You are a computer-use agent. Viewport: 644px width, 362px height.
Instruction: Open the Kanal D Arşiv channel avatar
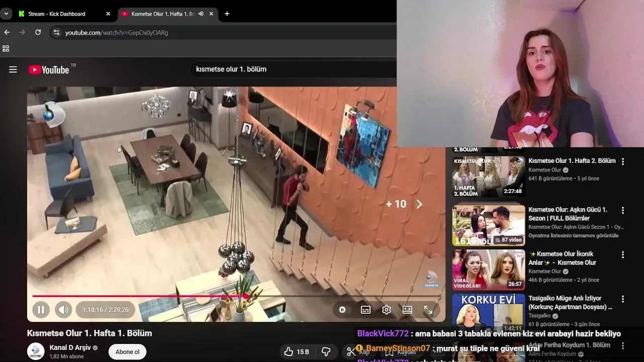click(x=36, y=351)
